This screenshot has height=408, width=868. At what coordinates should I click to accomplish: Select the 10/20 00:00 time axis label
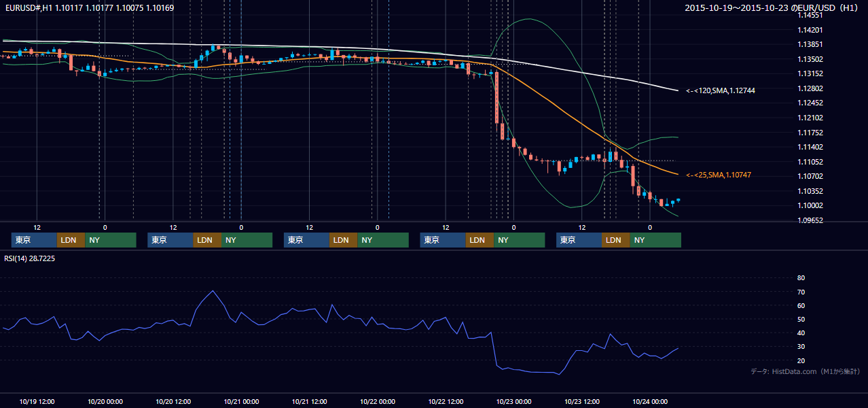(x=105, y=401)
